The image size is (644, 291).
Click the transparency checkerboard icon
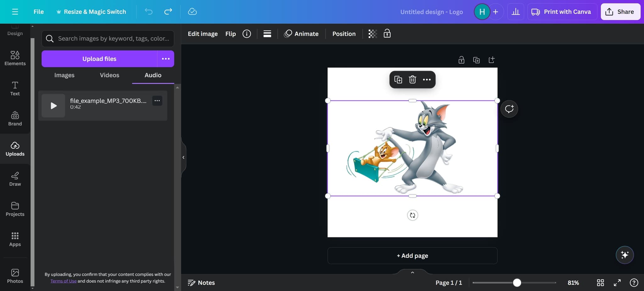click(372, 34)
